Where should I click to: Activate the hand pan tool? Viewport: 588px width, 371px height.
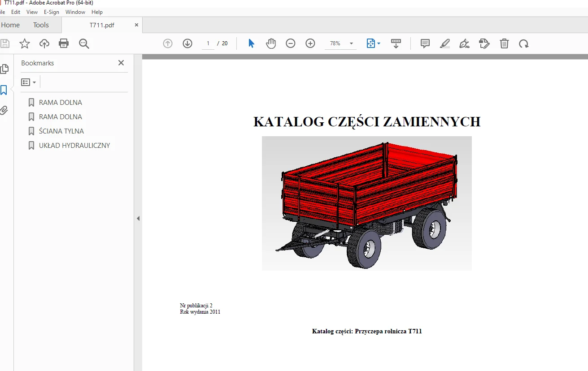coord(271,43)
